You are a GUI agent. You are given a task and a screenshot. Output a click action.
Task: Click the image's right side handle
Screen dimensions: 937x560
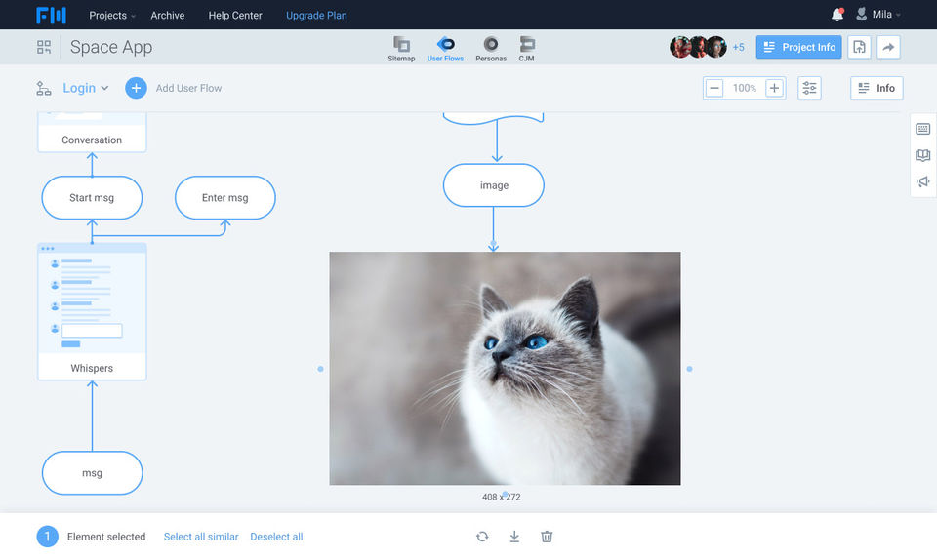pyautogui.click(x=689, y=369)
